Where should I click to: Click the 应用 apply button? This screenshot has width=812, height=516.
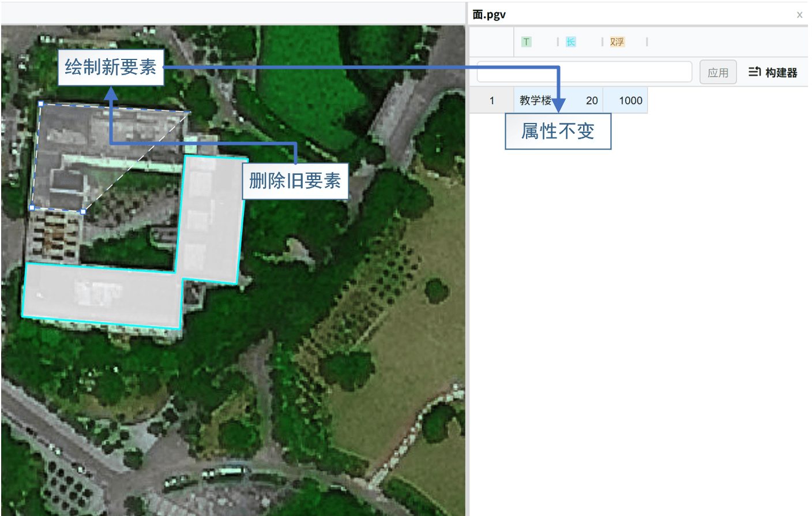(x=718, y=71)
